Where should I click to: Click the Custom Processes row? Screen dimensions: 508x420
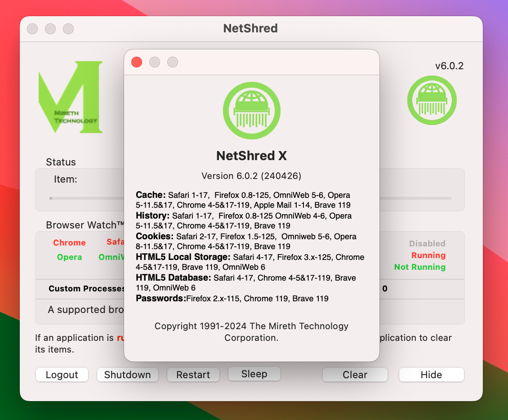[86, 289]
